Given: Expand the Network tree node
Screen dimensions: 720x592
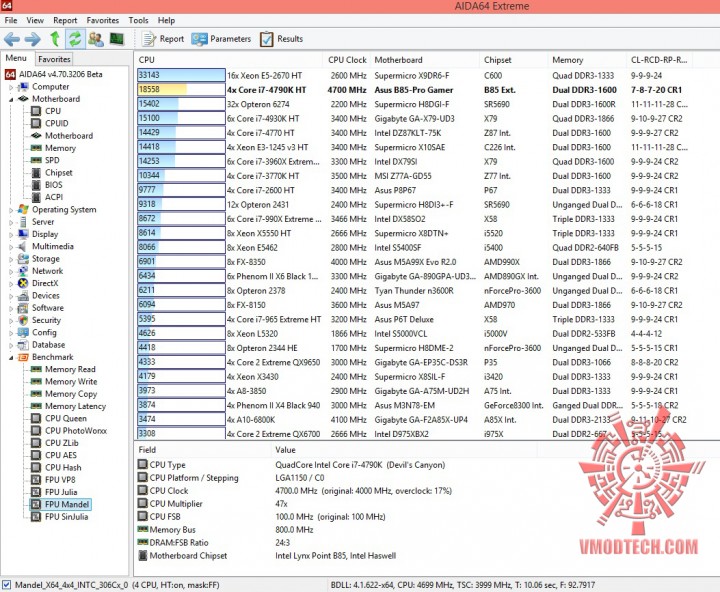Looking at the screenshot, I should 11,271.
